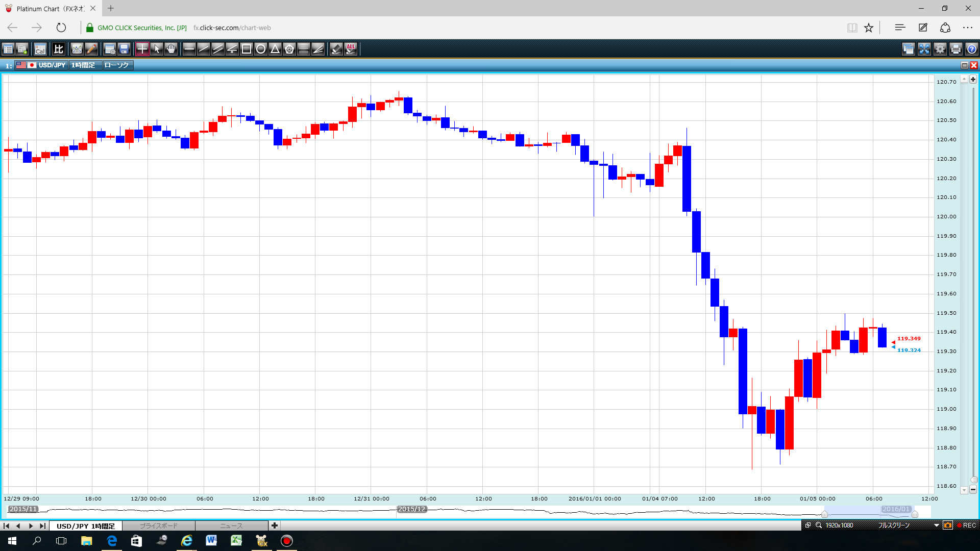
Task: Select the circle drawing tool
Action: 261,49
